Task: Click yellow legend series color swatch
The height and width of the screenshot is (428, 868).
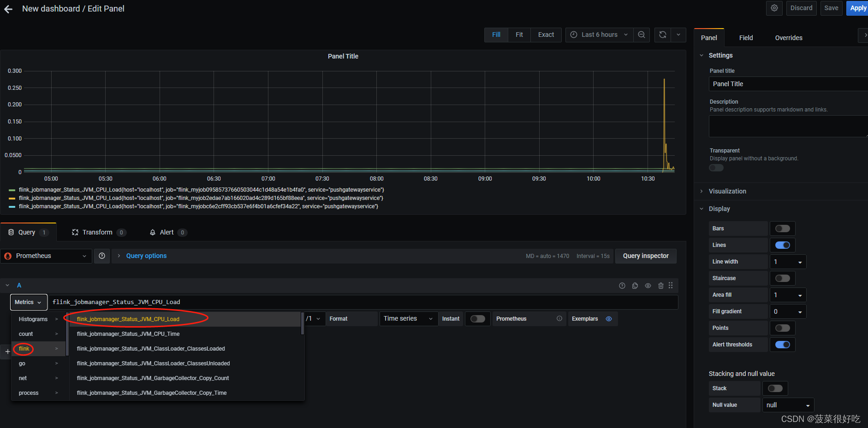Action: pos(12,198)
